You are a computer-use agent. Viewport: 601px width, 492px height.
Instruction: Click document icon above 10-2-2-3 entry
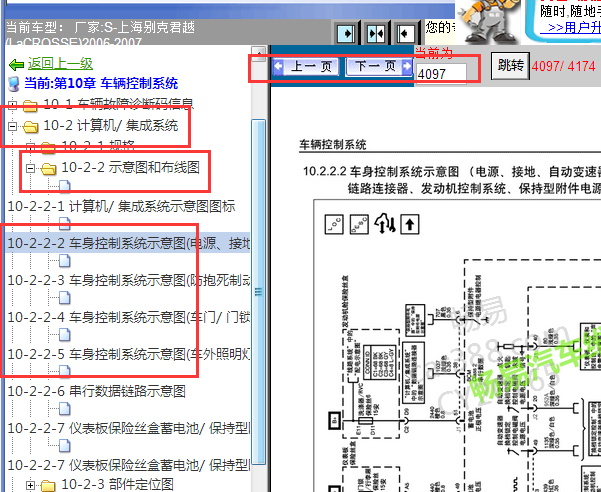pyautogui.click(x=65, y=261)
